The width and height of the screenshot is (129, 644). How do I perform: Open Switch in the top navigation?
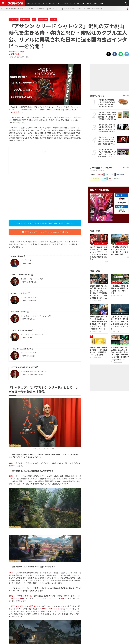tap(33, 3)
